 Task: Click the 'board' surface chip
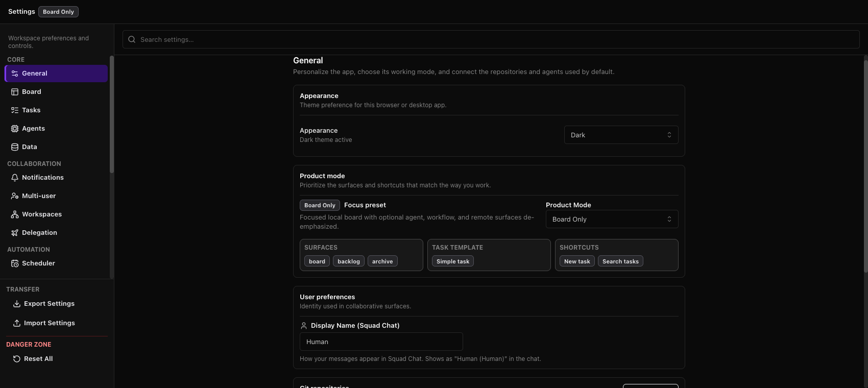coord(317,261)
